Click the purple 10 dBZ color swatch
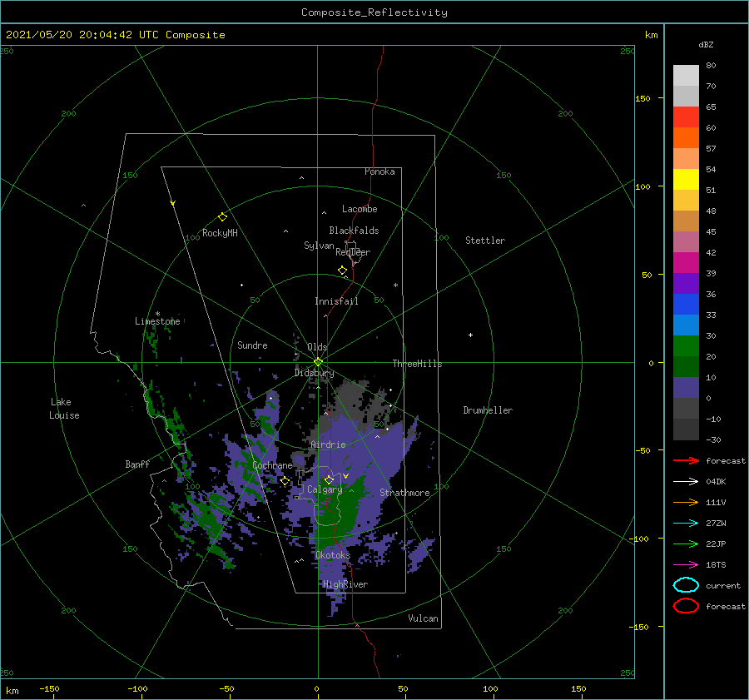The height and width of the screenshot is (700, 749). tap(686, 388)
